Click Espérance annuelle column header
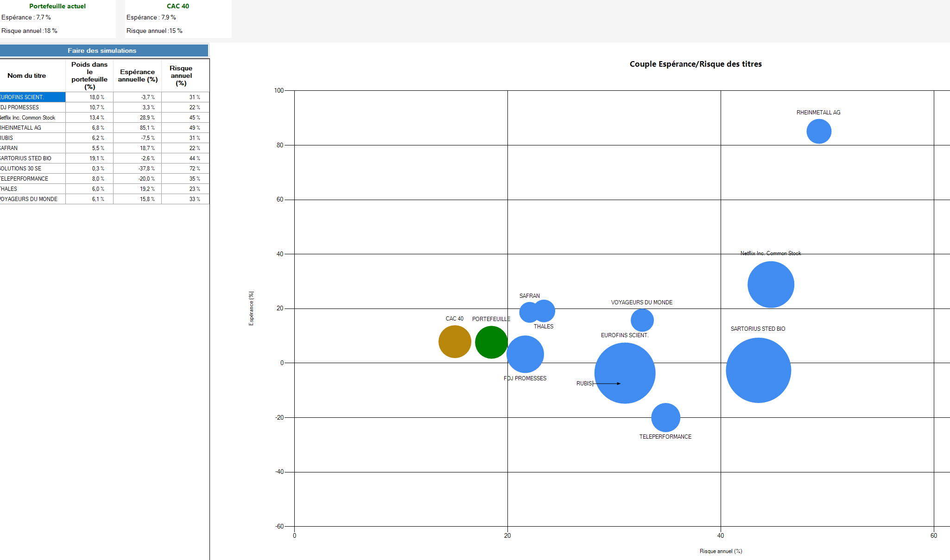The width and height of the screenshot is (950, 560). click(138, 76)
